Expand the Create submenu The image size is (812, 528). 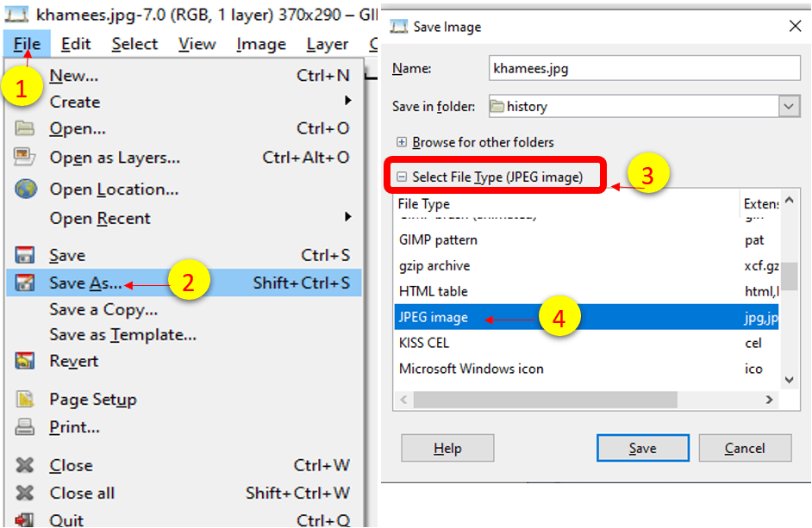[184, 102]
